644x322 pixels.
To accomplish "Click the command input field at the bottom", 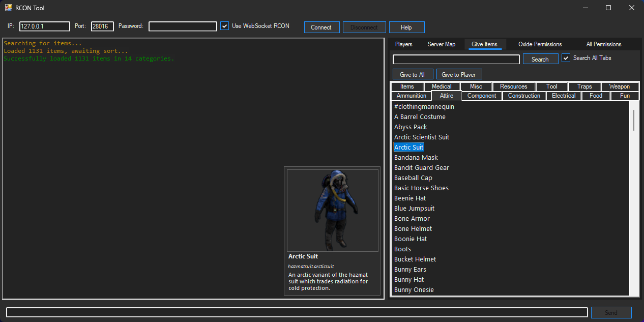I will click(x=295, y=312).
